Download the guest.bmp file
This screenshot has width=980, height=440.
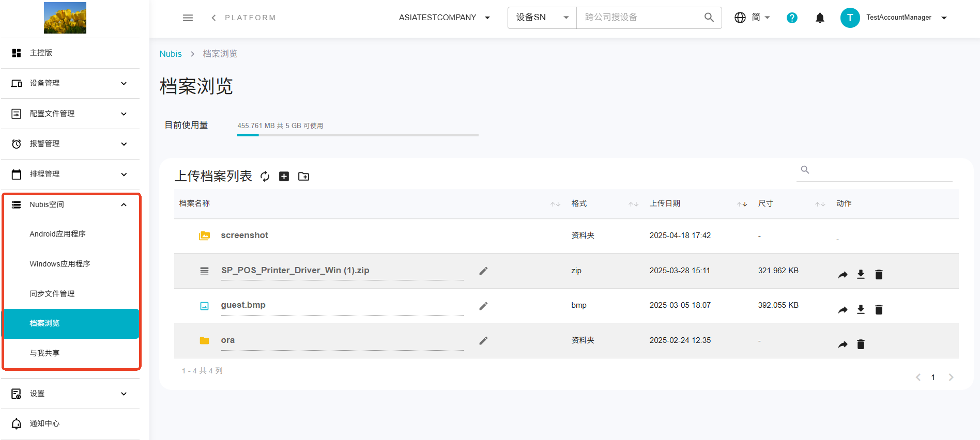point(861,309)
